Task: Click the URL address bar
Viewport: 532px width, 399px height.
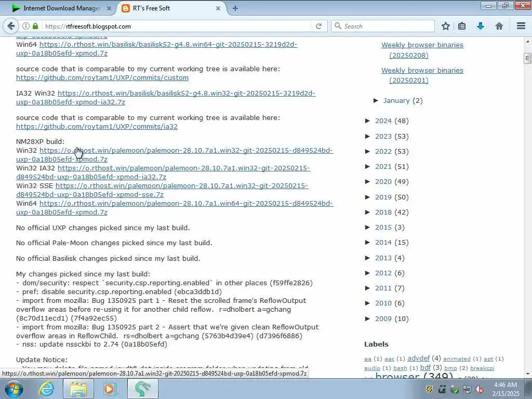Action: click(x=177, y=26)
